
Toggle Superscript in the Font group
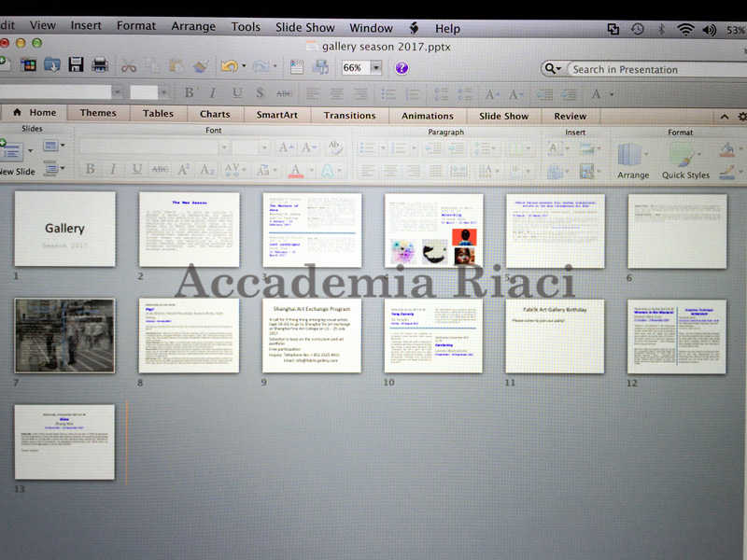tap(184, 170)
